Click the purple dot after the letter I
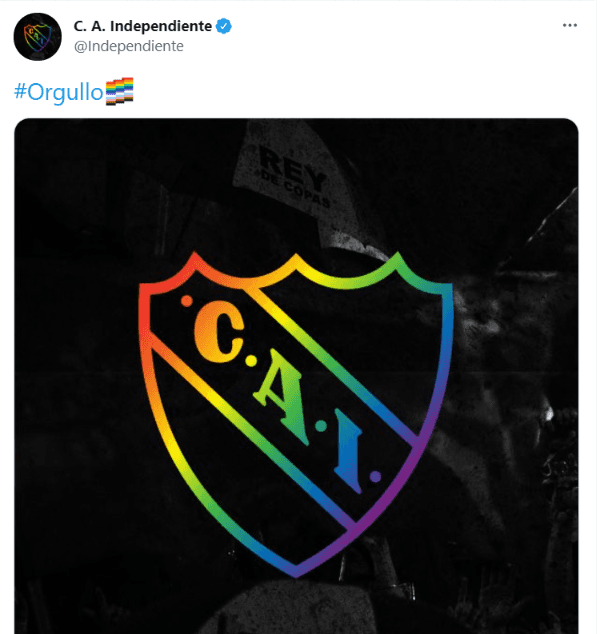The width and height of the screenshot is (600, 634). point(376,477)
